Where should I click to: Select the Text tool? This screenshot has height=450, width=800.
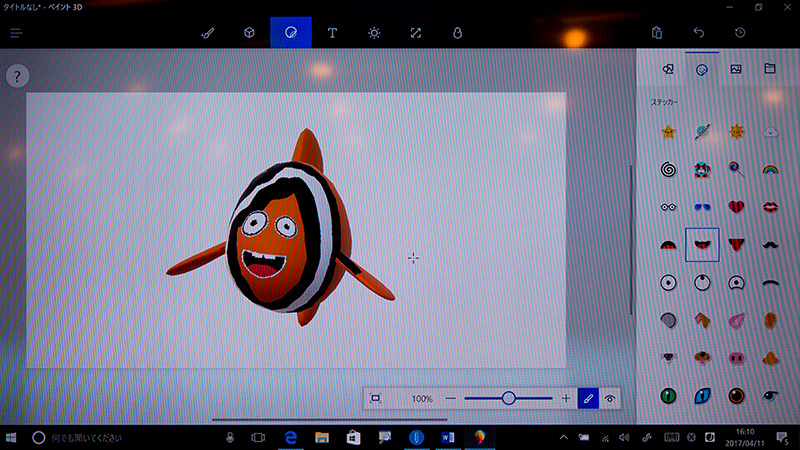tap(332, 33)
